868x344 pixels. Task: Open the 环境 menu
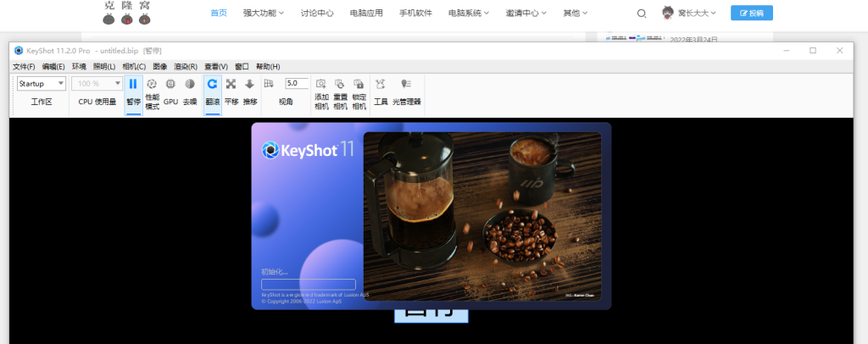(79, 66)
